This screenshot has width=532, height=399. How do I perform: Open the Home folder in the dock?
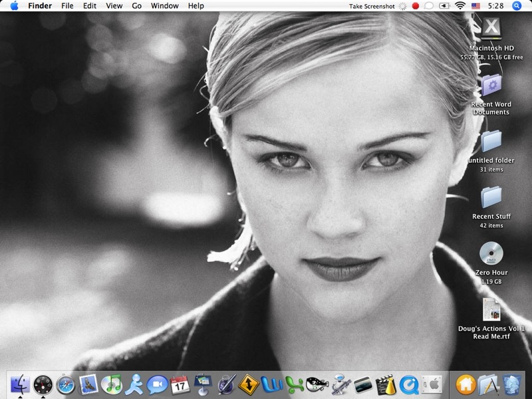465,384
